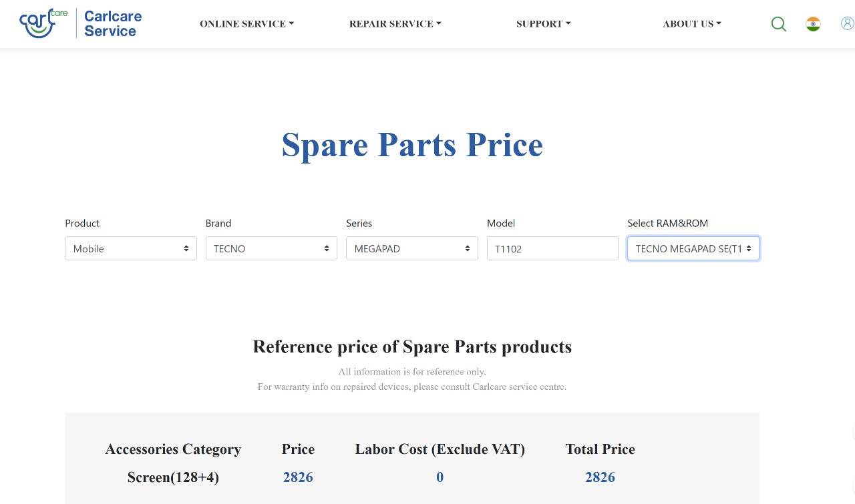Click the Carlcare logo icon
The width and height of the screenshot is (855, 504).
[43, 23]
